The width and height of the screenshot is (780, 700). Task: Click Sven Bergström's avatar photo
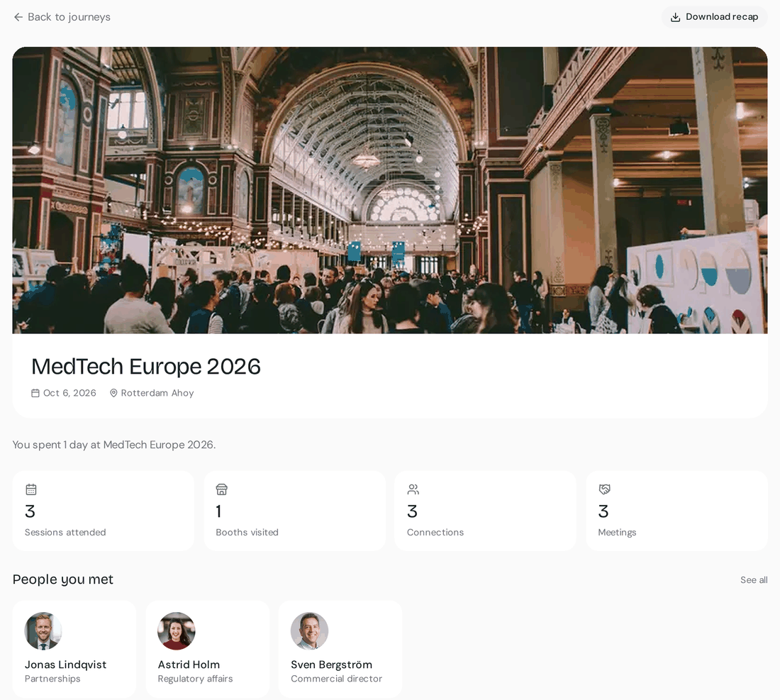(309, 630)
